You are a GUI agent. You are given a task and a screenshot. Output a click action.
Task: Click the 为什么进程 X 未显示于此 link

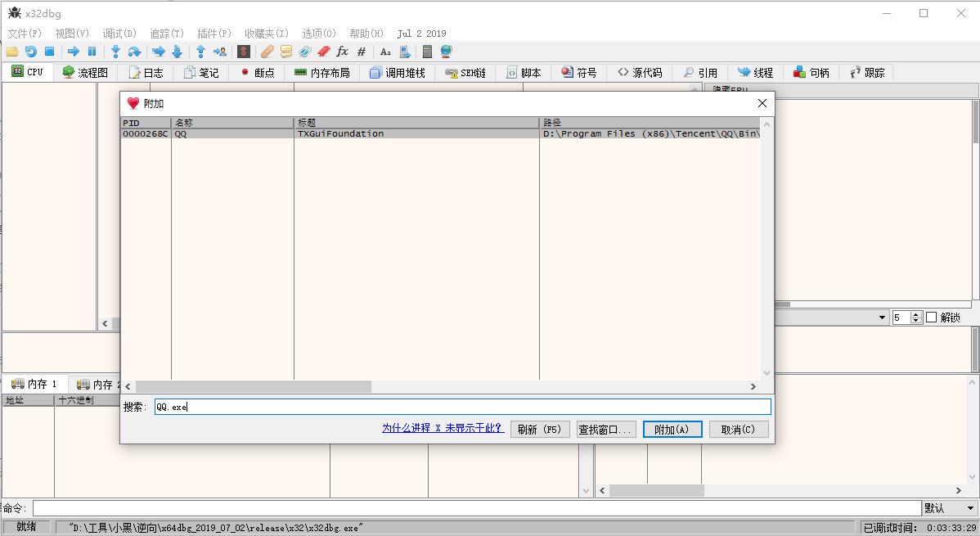pyautogui.click(x=442, y=428)
